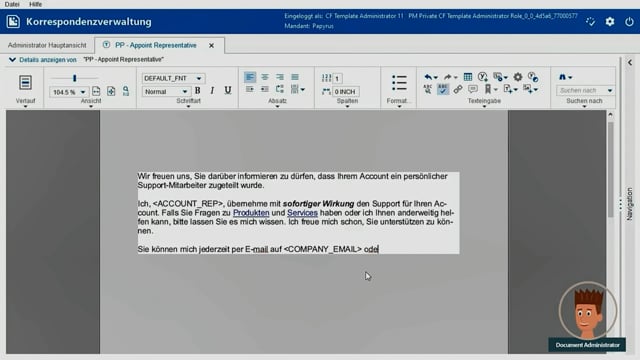640x360 pixels.
Task: Open the undo history dropdown arrow
Action: [436, 78]
